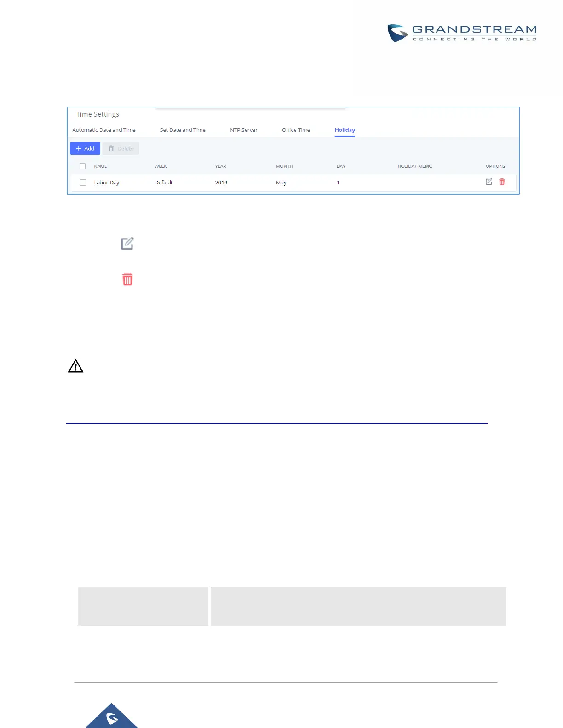Go to the NTP Server tab
563x728 pixels.
click(x=243, y=130)
